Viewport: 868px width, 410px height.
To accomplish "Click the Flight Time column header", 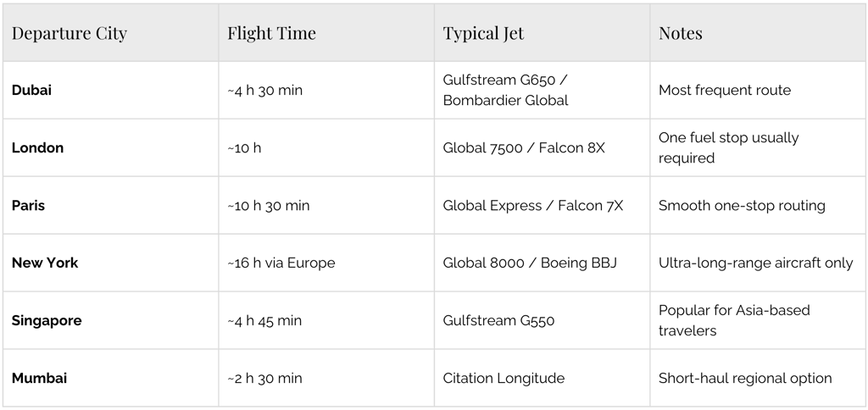I will pos(271,34).
